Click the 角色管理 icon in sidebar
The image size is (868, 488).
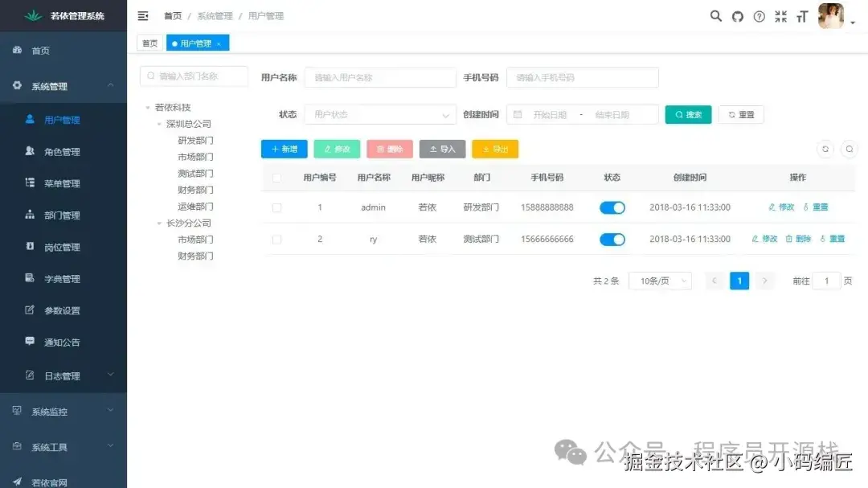coord(30,150)
